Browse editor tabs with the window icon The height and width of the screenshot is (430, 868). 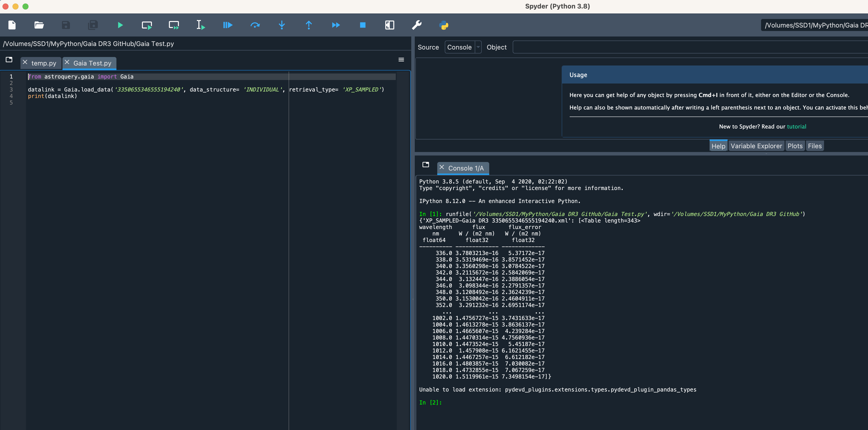(9, 60)
